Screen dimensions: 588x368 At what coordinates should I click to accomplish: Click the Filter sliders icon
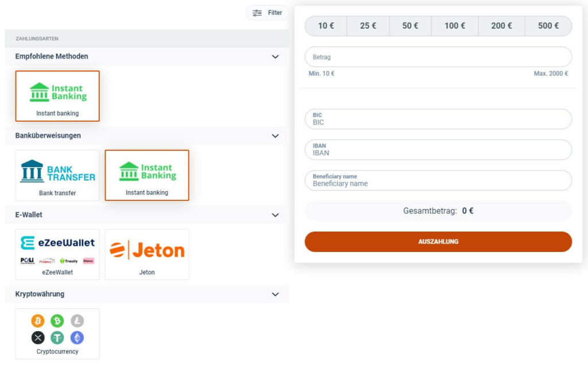[257, 13]
